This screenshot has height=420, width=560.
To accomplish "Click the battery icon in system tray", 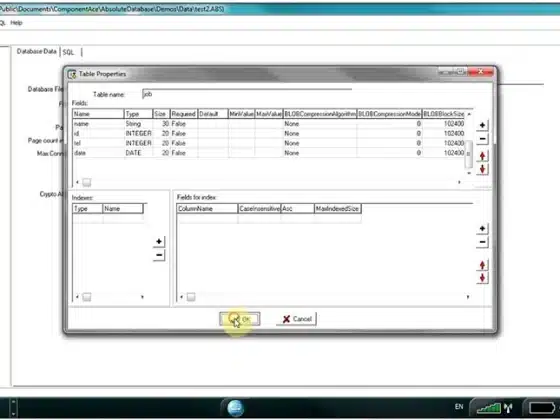I will click(542, 408).
